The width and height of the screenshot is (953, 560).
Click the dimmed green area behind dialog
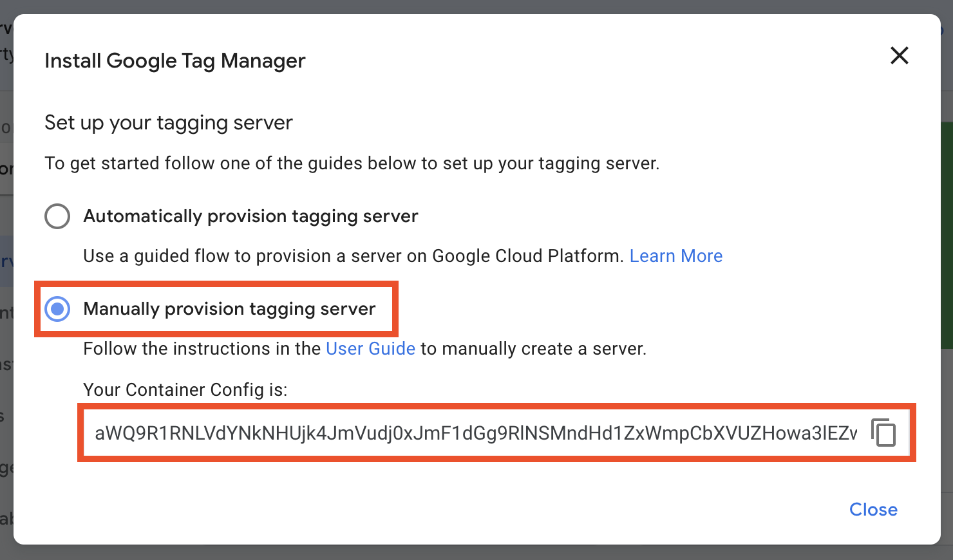click(x=947, y=232)
